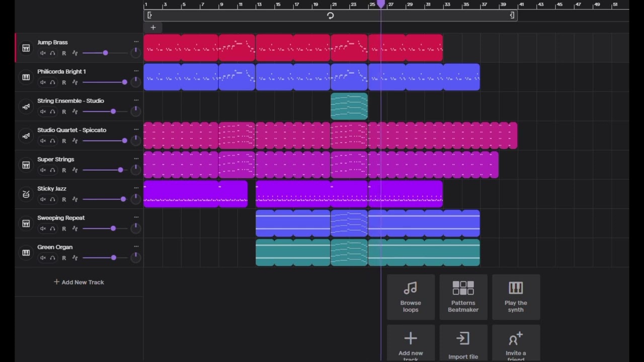Click the Import file card
Image resolution: width=644 pixels, height=362 pixels.
tap(463, 343)
